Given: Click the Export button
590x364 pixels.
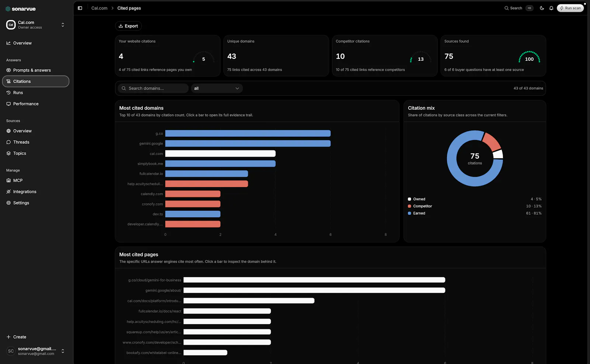Looking at the screenshot, I should (x=128, y=26).
